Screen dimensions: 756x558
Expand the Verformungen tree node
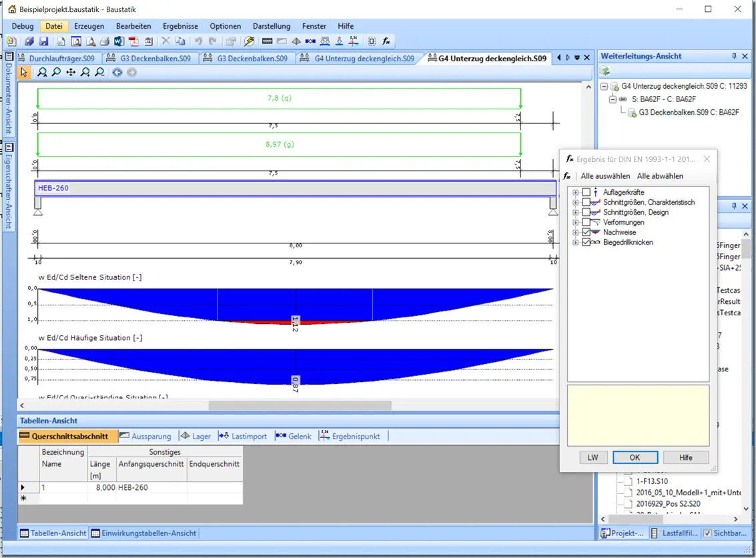(575, 223)
